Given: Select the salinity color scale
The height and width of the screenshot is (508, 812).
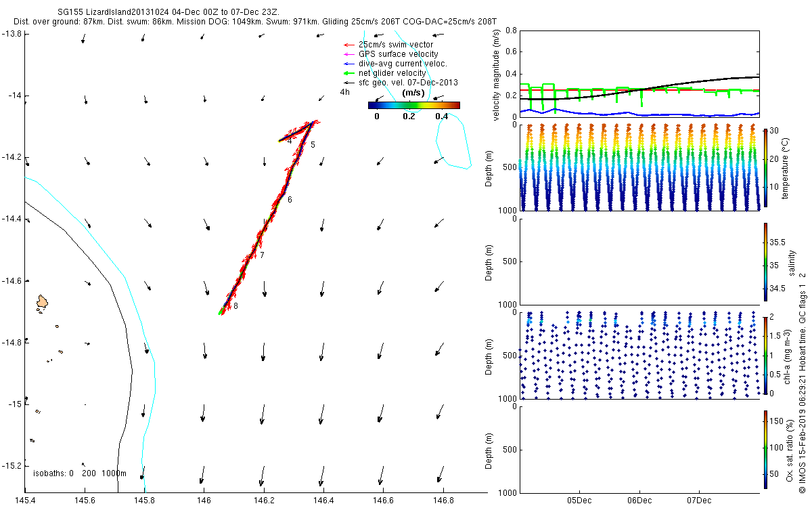Looking at the screenshot, I should click(x=765, y=261).
